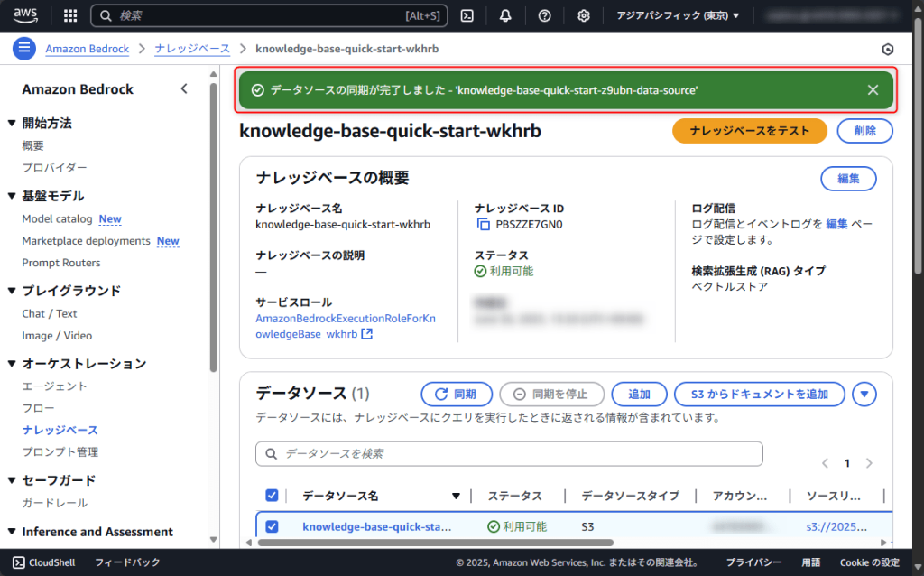Viewport: 924px width, 576px height.
Task: Click the 編集 button in overview panel
Action: [848, 179]
